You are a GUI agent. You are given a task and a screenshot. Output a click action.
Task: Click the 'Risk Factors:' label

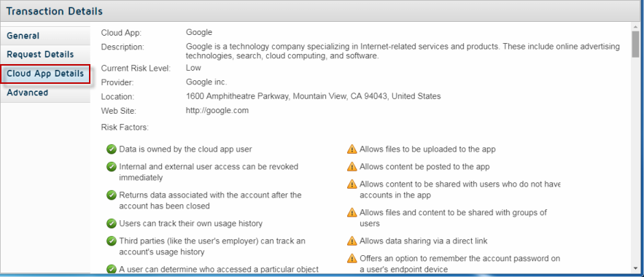[x=125, y=128]
